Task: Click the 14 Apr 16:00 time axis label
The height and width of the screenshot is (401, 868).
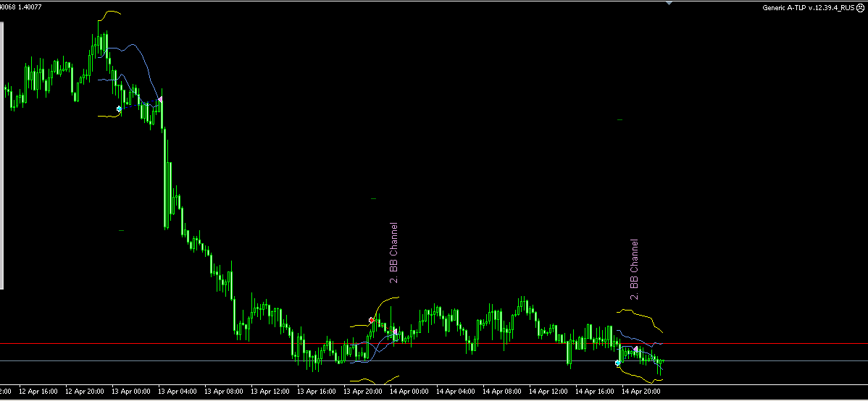Action: click(x=596, y=392)
